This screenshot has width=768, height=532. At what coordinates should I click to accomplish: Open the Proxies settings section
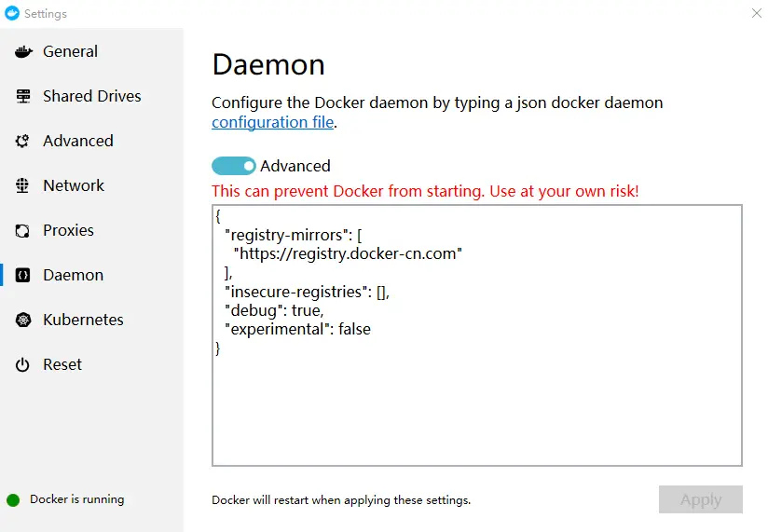(68, 231)
